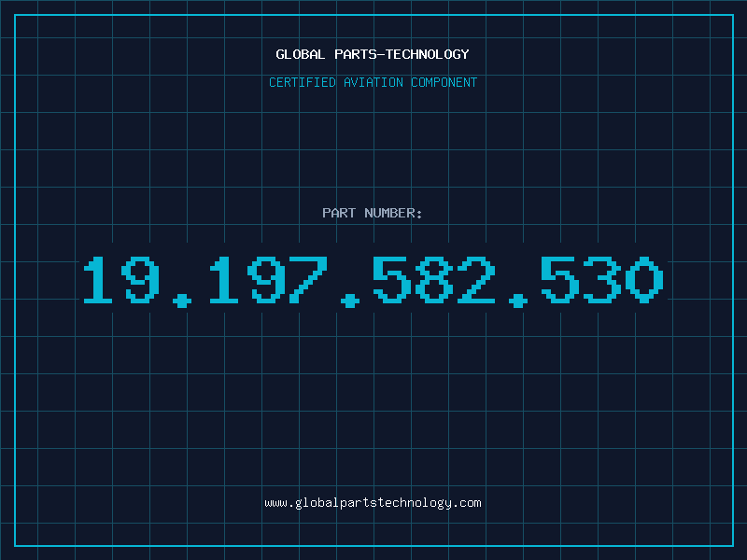Click the part number 19.197.582.530
The height and width of the screenshot is (560, 747).
tap(373, 282)
